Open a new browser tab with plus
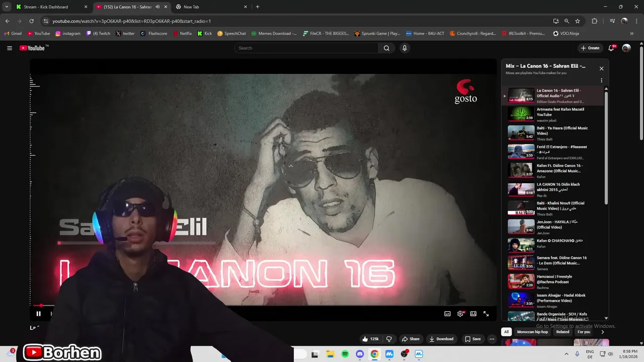Viewport: 644px width, 362px height. [x=258, y=7]
